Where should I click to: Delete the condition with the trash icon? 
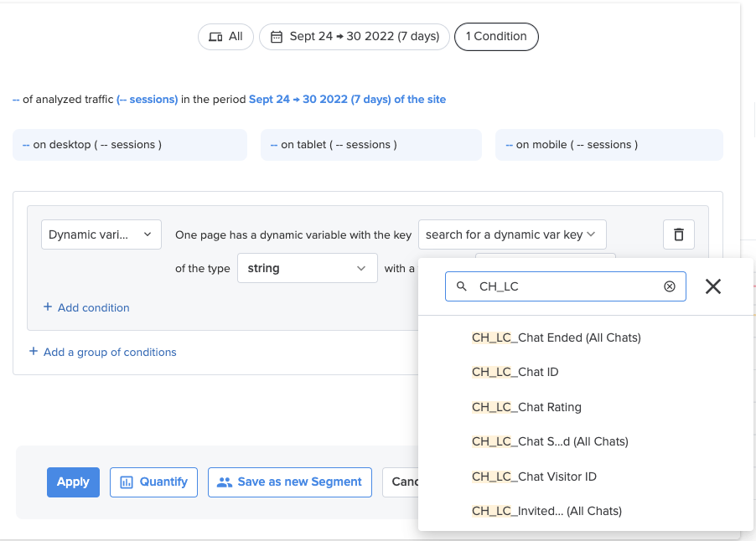[678, 234]
